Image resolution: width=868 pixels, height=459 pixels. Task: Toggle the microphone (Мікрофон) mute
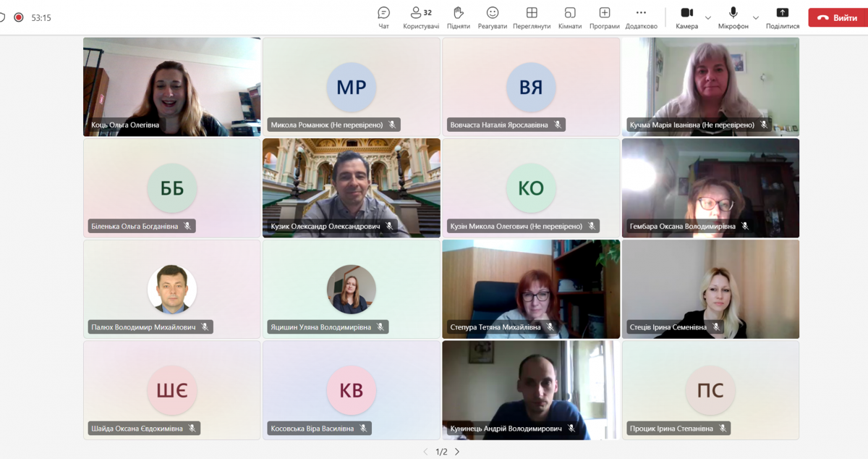733,17
